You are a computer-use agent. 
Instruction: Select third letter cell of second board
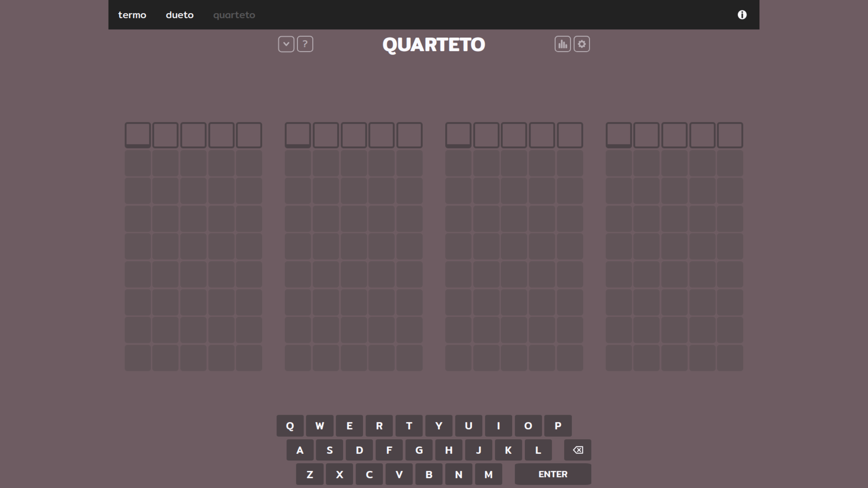click(354, 135)
